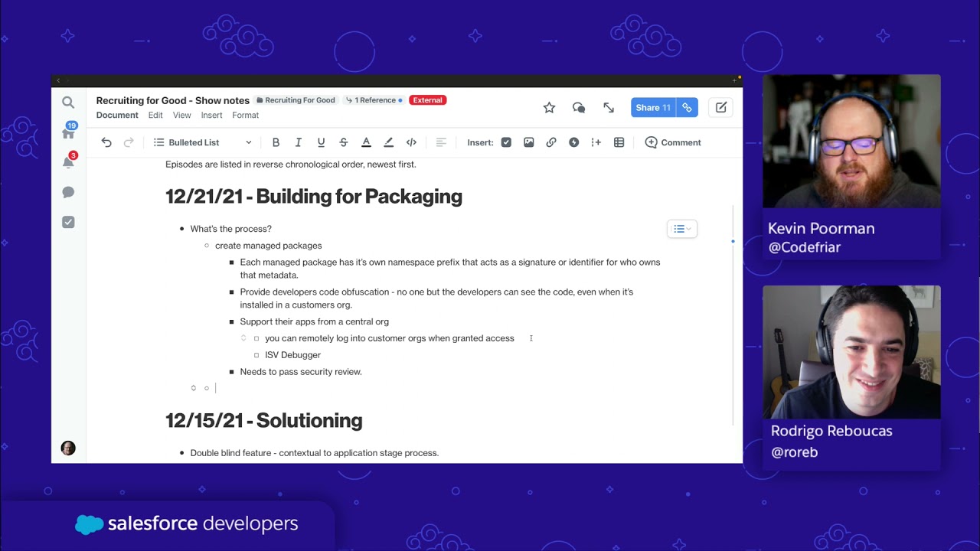Open the text color picker
Screen dimensions: 980x551
pyautogui.click(x=366, y=142)
